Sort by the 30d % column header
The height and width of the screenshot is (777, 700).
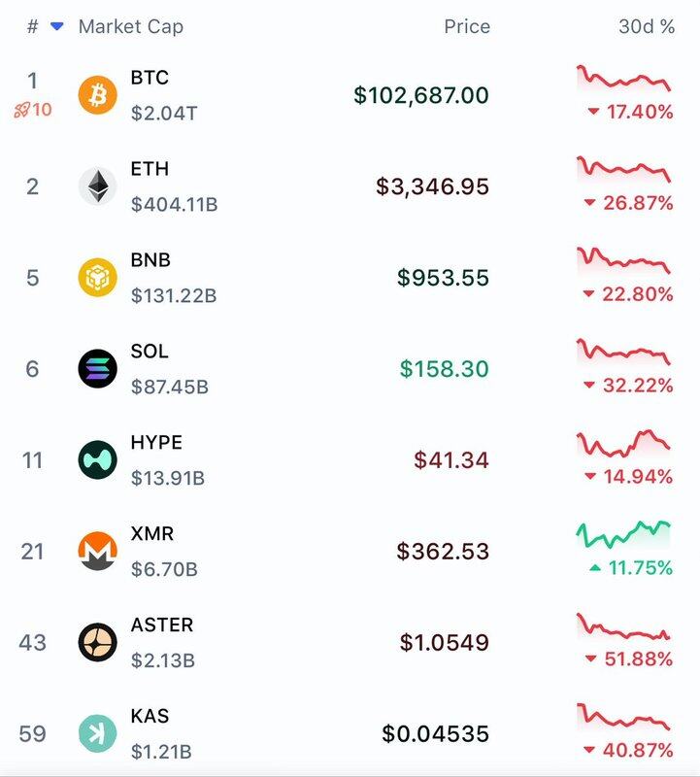coord(646,27)
